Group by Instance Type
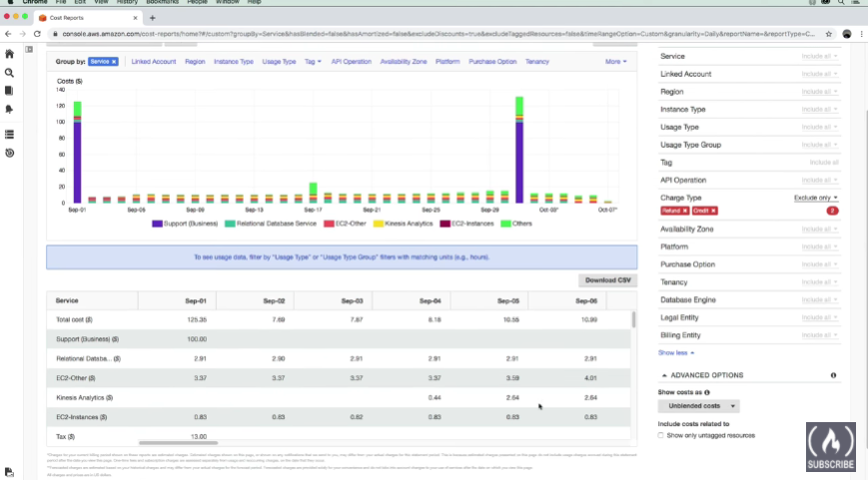This screenshot has height=480, width=868. coord(233,62)
